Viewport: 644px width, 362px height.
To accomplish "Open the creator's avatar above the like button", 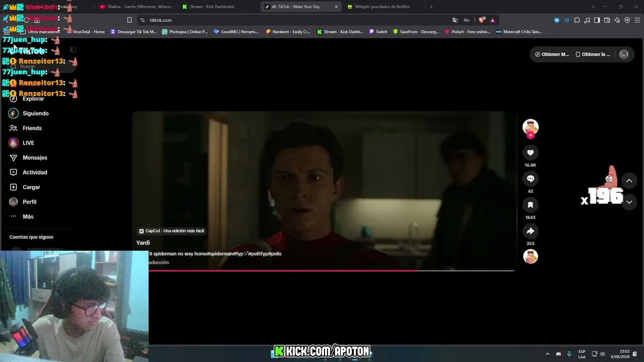I will point(530,127).
